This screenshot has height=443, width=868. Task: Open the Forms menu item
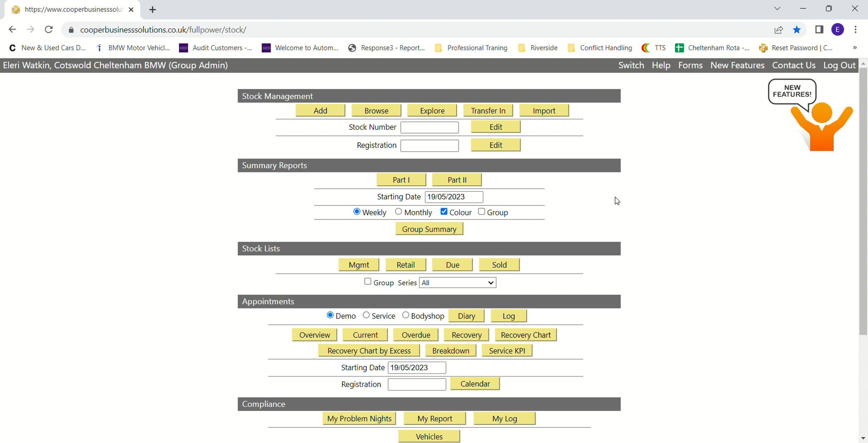pos(690,65)
